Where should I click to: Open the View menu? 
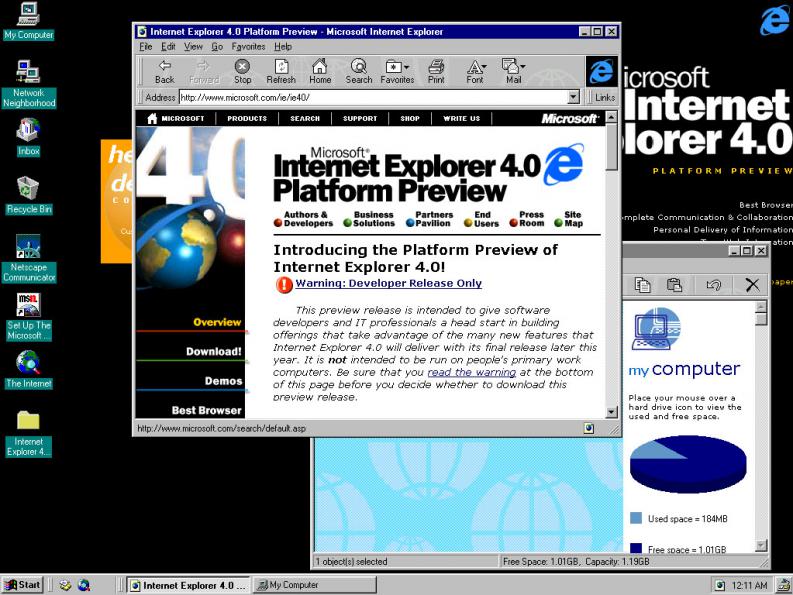[193, 47]
